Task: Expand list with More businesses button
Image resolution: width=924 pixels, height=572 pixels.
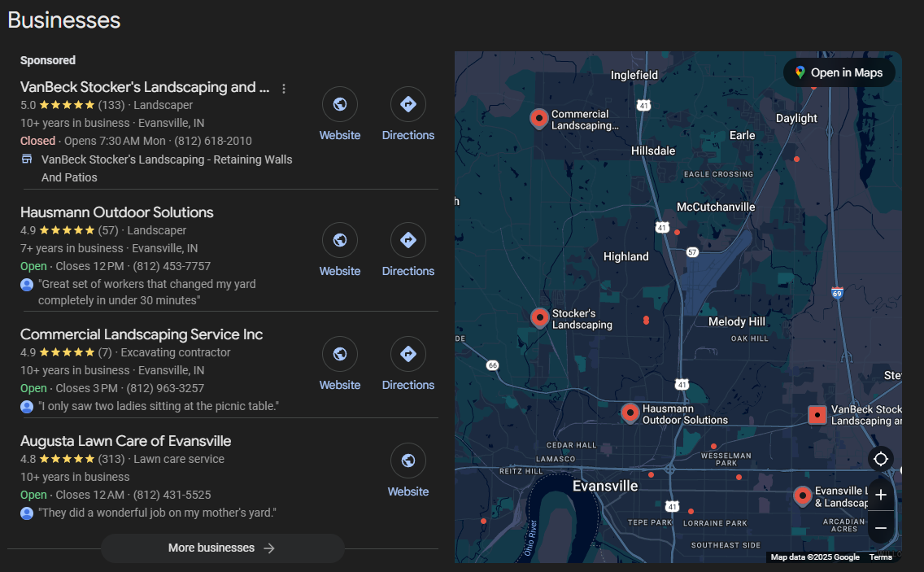Action: tap(222, 548)
